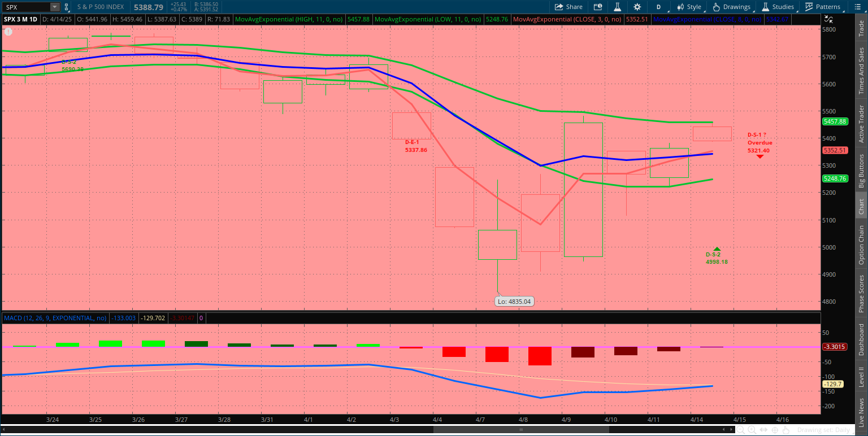Click the H: 5459.46 high value
This screenshot has width=868, height=436.
tap(128, 19)
